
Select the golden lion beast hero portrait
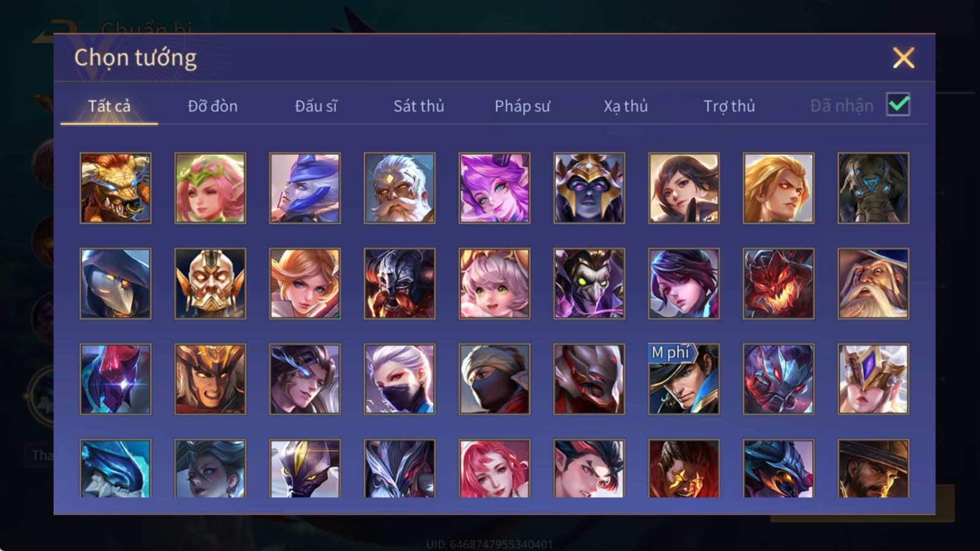click(x=115, y=188)
